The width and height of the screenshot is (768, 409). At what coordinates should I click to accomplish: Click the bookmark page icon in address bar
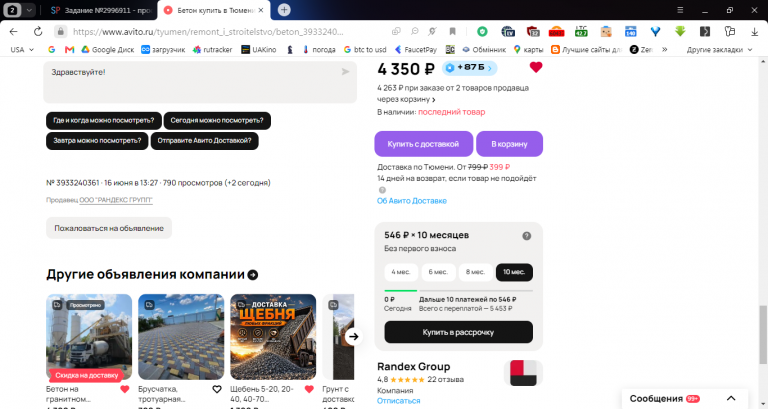tap(453, 31)
